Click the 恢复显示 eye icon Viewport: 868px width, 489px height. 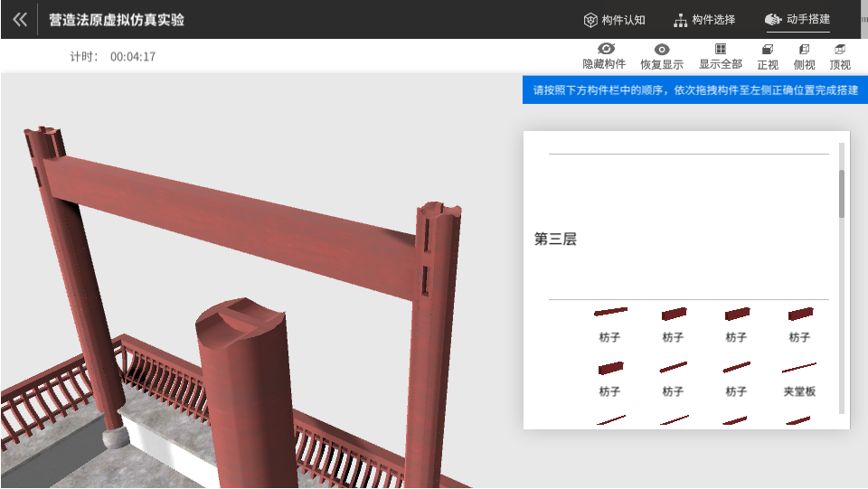click(x=662, y=56)
